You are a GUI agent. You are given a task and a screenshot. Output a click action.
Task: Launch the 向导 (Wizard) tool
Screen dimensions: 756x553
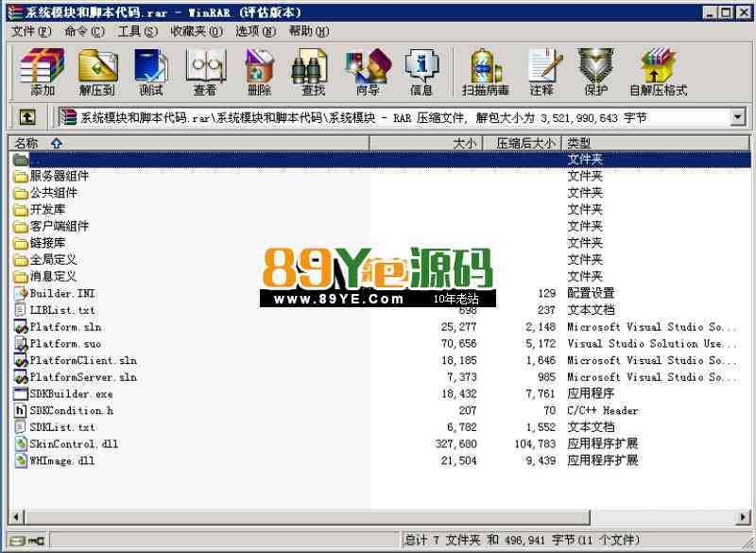368,72
